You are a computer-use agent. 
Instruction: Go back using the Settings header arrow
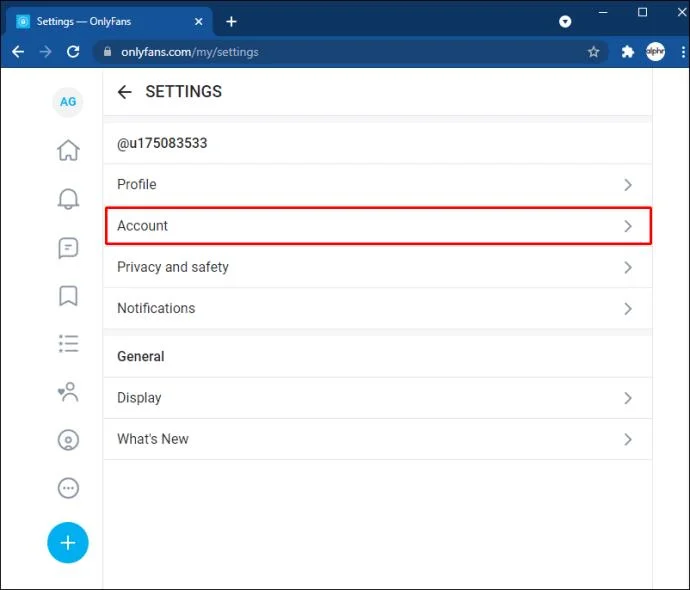(125, 92)
